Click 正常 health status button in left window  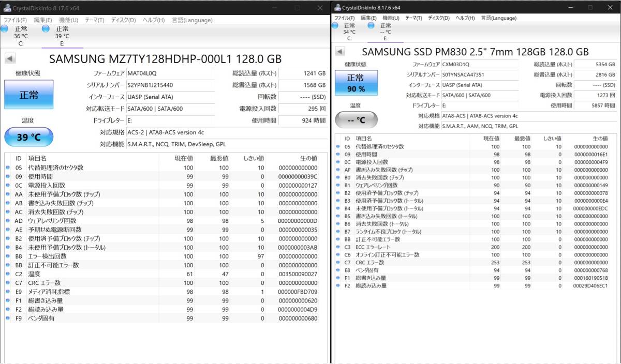[x=28, y=95]
